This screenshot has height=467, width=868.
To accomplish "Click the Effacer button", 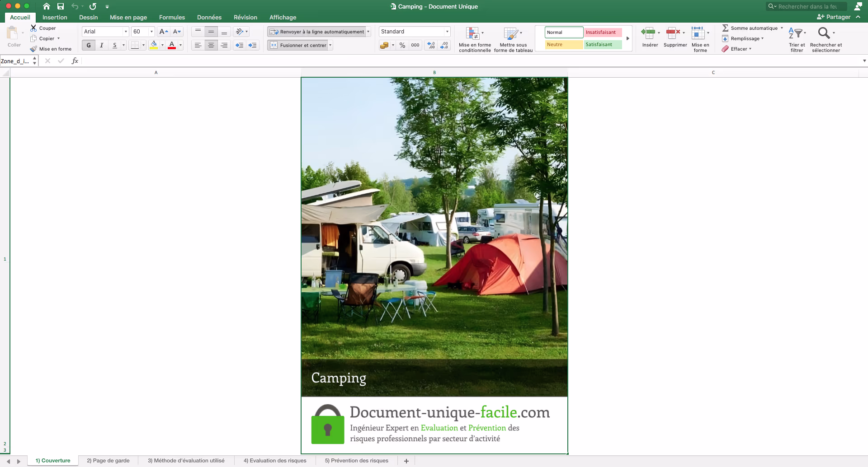I will click(x=736, y=49).
